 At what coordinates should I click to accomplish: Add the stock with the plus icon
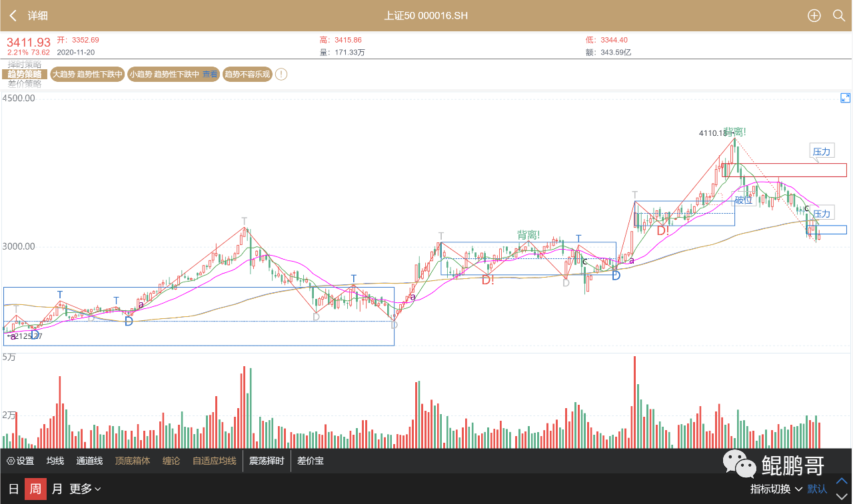click(814, 15)
